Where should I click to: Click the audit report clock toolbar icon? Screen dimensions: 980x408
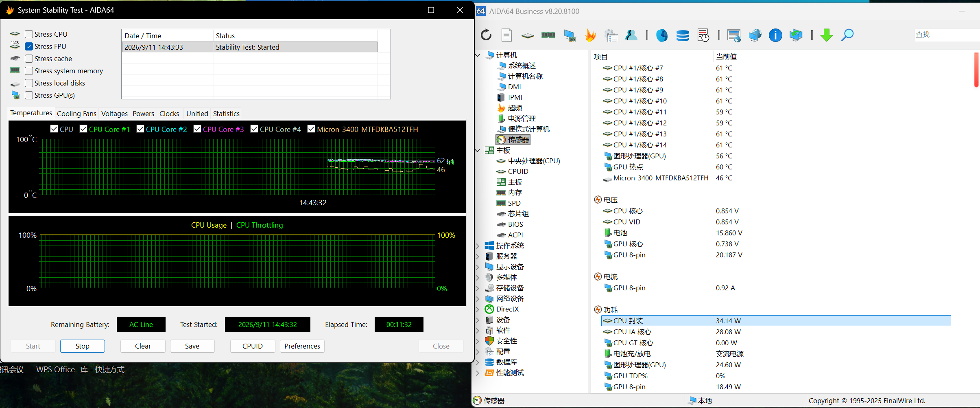click(x=703, y=35)
